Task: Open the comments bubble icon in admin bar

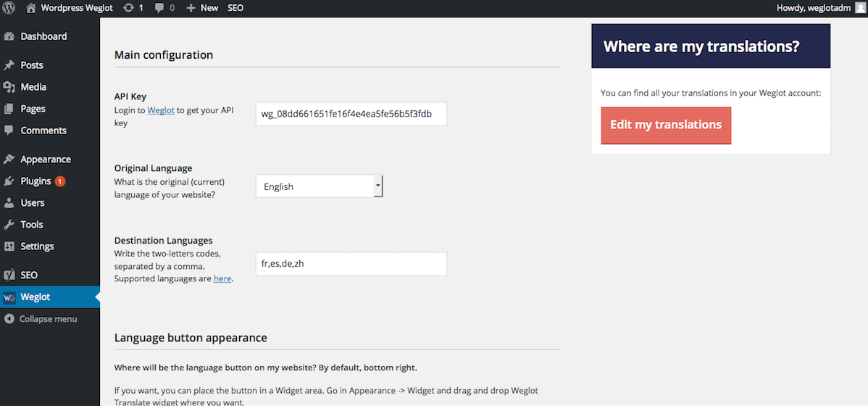Action: pyautogui.click(x=160, y=8)
